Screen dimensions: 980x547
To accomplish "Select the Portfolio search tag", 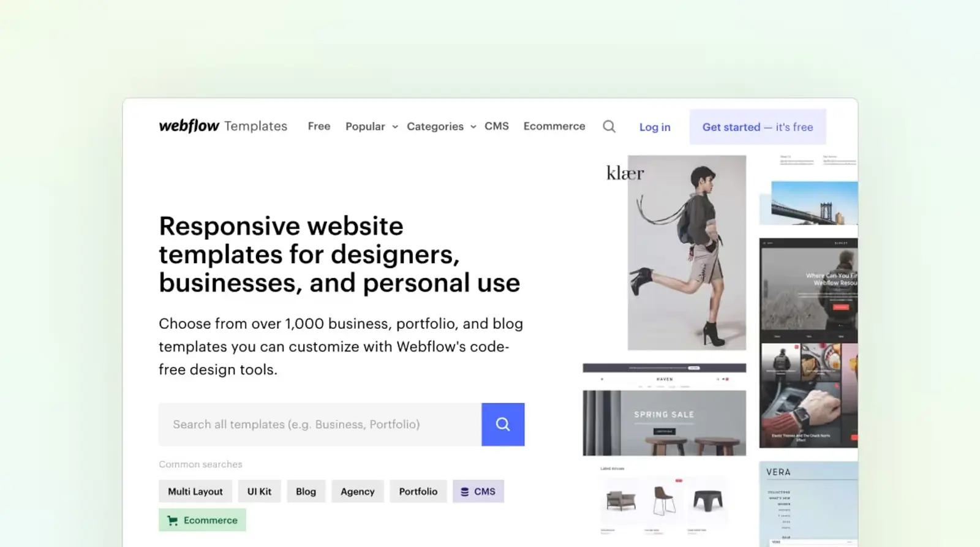I will click(418, 491).
